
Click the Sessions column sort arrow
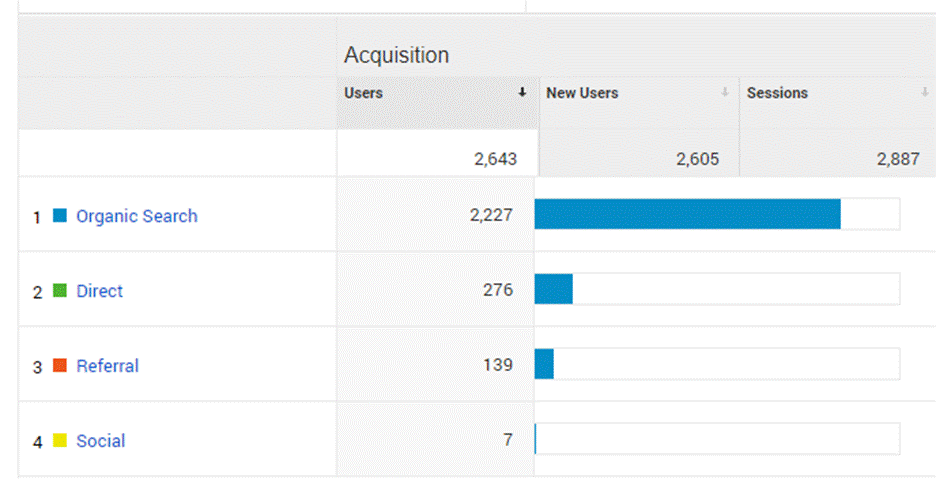click(x=925, y=93)
